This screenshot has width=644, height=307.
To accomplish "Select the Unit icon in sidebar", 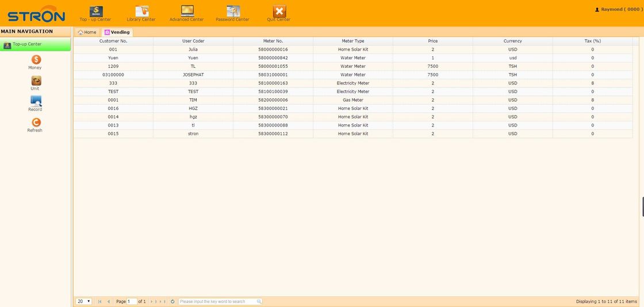I will point(36,81).
